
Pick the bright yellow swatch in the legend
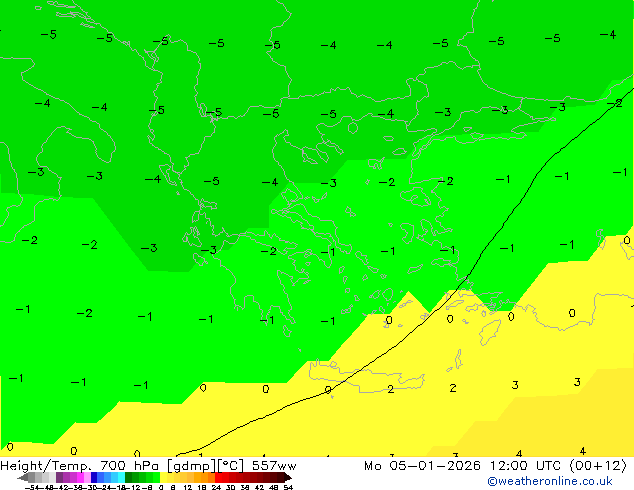coord(163,477)
